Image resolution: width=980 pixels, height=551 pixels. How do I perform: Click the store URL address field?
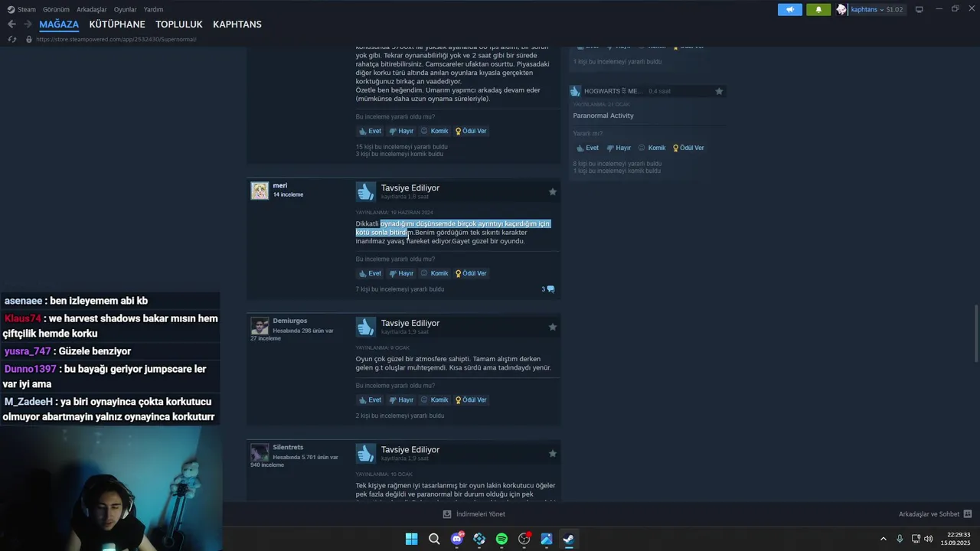115,39
